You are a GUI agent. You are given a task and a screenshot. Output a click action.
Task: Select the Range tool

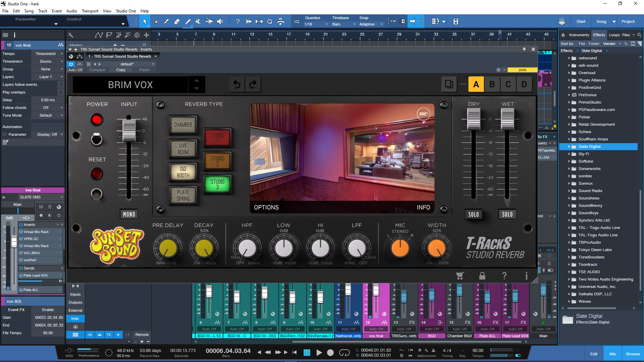pyautogui.click(x=156, y=21)
